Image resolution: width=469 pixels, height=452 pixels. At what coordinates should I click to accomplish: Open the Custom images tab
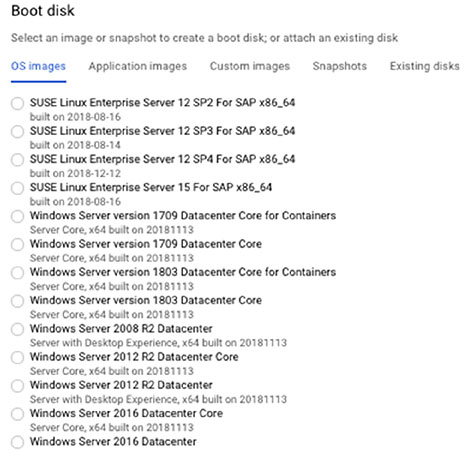[x=250, y=66]
